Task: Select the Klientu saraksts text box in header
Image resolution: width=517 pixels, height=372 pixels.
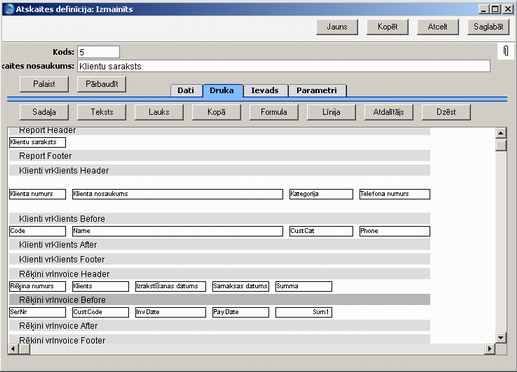Action: [x=38, y=142]
